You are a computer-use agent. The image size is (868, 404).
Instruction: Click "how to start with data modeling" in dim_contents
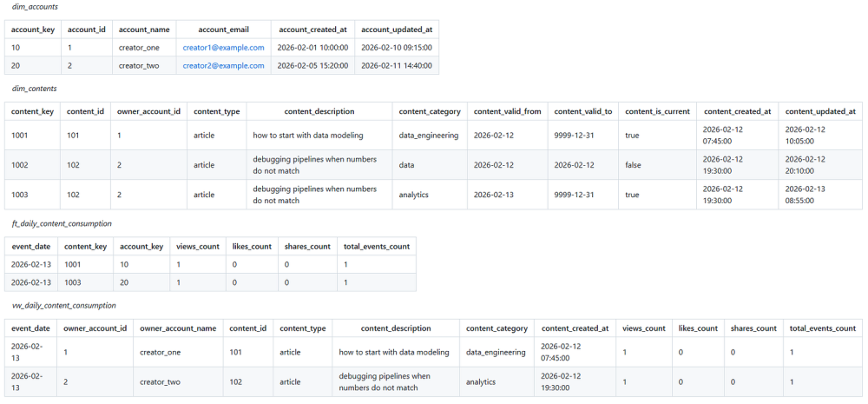coord(308,135)
